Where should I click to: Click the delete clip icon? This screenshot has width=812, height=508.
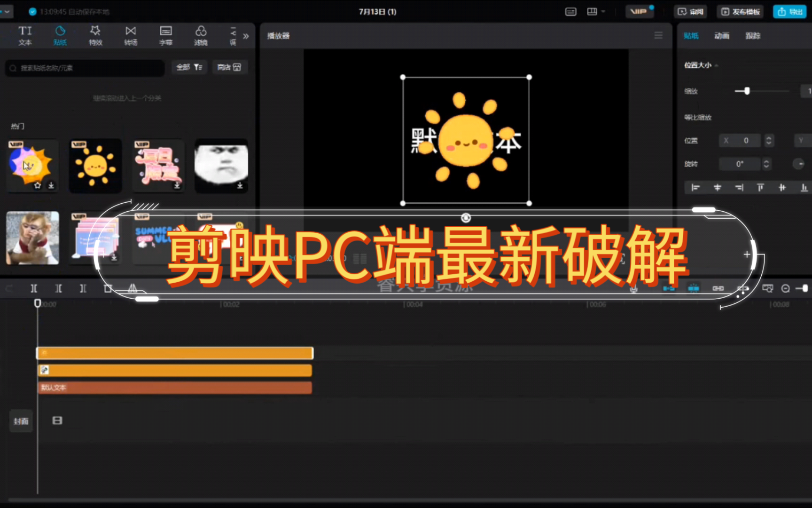pyautogui.click(x=108, y=288)
